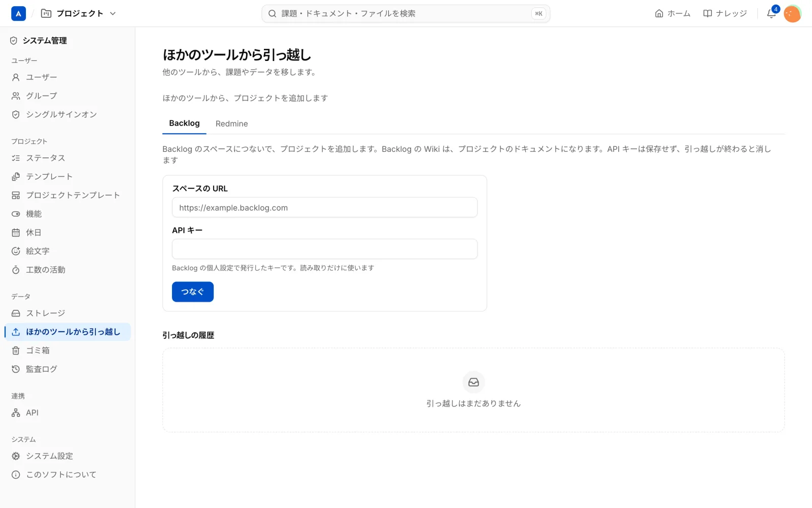Open the notifications bell
The image size is (812, 508).
click(x=771, y=14)
